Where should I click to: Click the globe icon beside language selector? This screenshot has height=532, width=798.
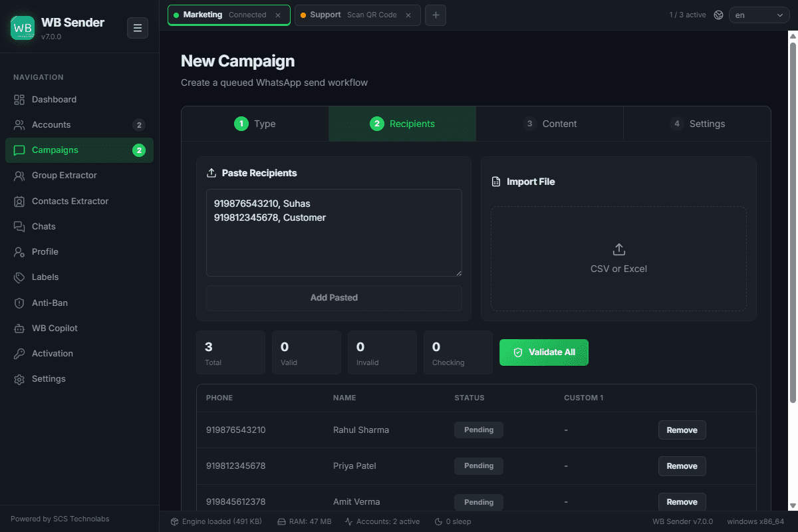[718, 15]
